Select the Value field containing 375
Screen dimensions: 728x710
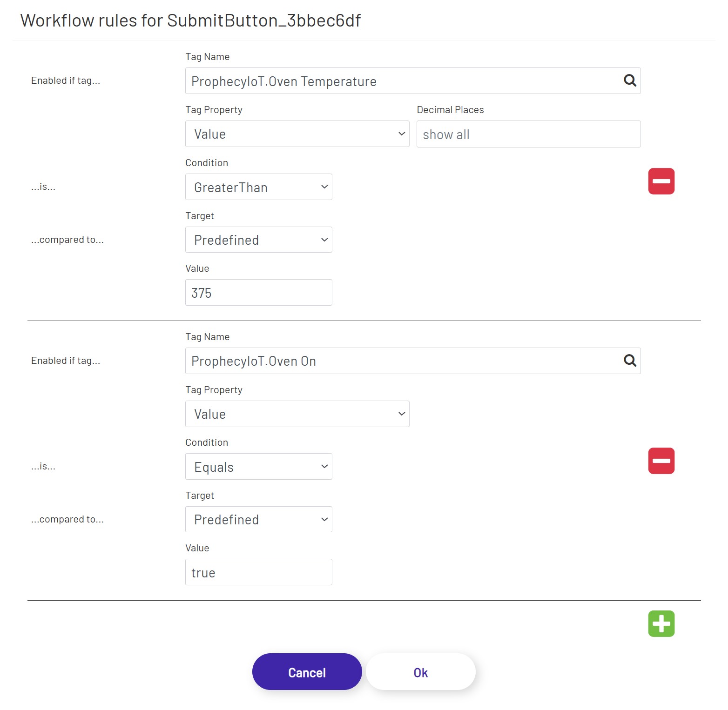(258, 292)
